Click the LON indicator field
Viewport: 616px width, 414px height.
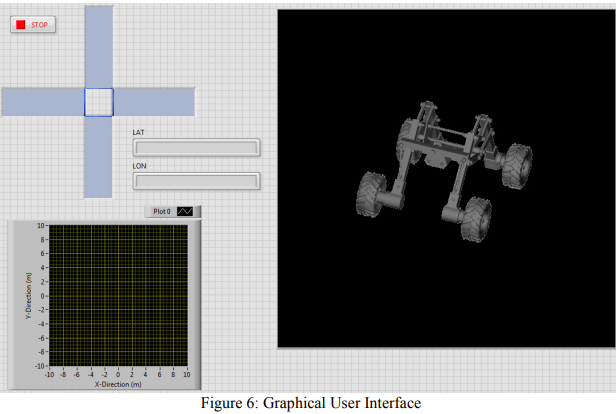click(196, 181)
